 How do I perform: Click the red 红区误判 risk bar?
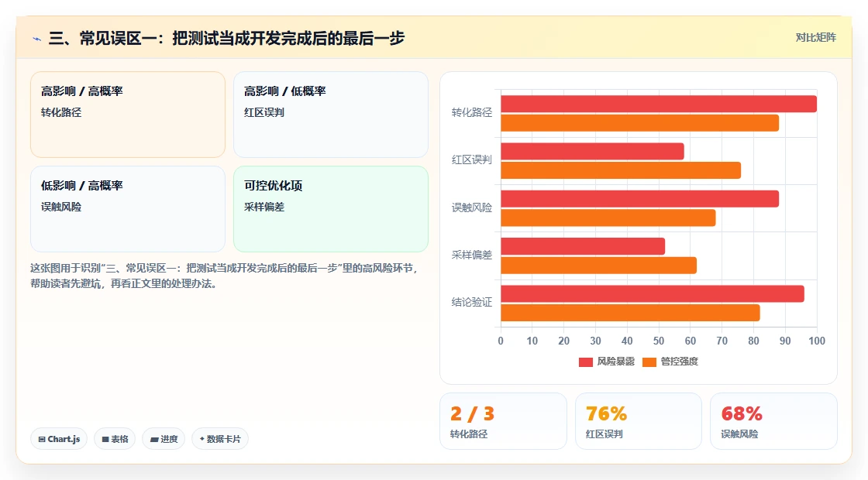coord(592,152)
